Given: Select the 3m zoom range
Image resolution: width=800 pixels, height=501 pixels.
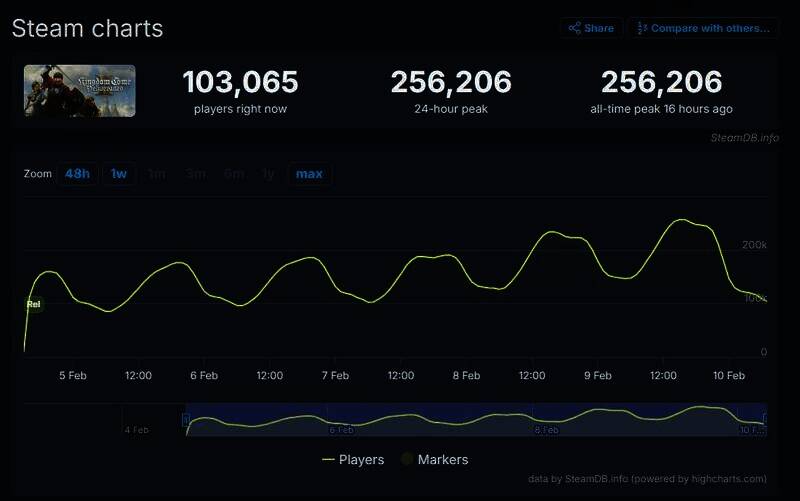Looking at the screenshot, I should [195, 174].
